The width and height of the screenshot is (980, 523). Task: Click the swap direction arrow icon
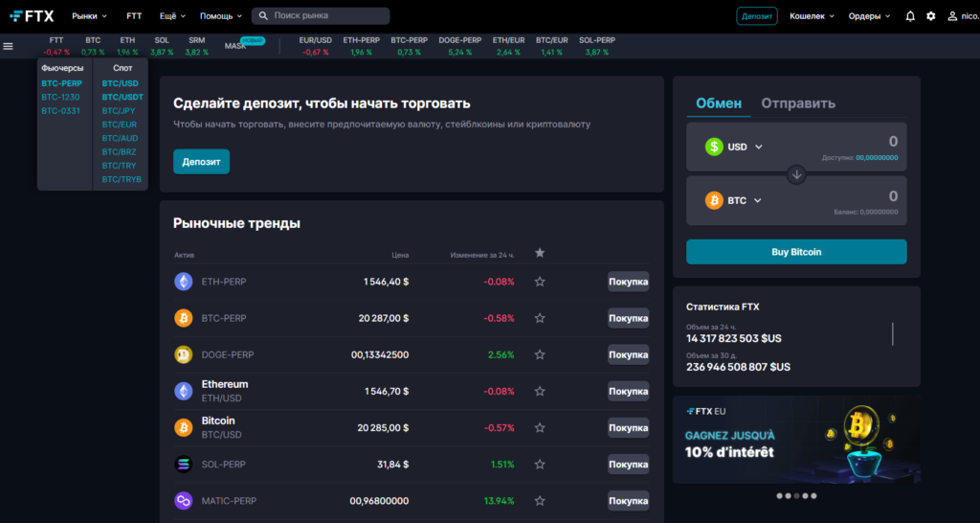tap(796, 174)
